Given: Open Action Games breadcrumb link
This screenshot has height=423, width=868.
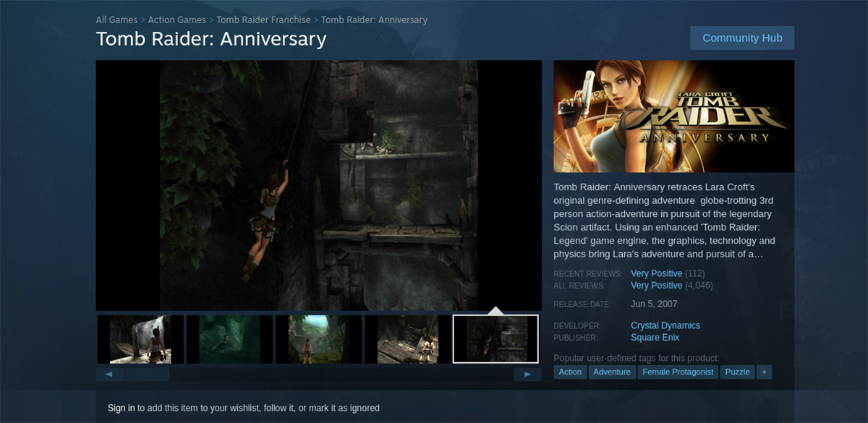Looking at the screenshot, I should 177,20.
